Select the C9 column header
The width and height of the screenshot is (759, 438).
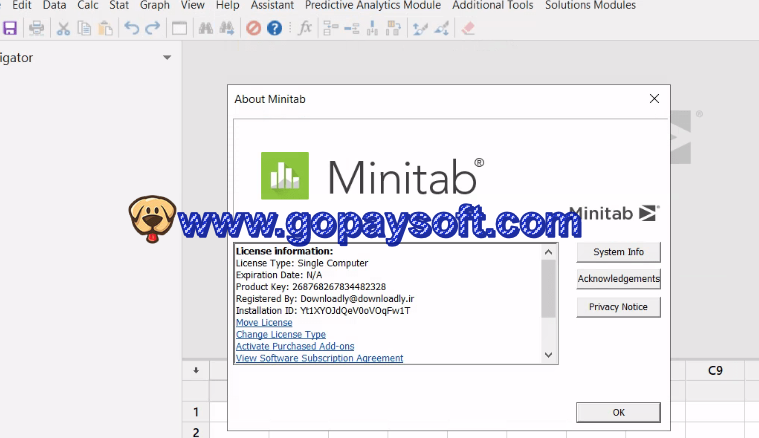715,371
